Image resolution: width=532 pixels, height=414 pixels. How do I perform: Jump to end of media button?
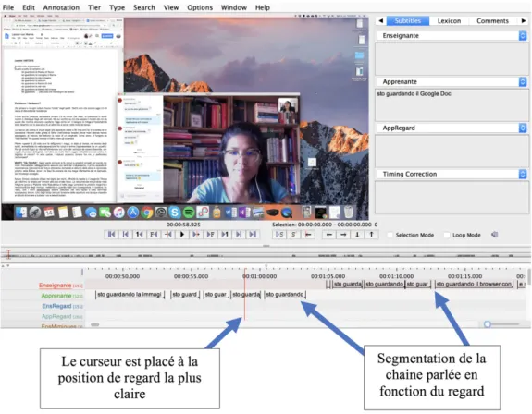point(253,235)
